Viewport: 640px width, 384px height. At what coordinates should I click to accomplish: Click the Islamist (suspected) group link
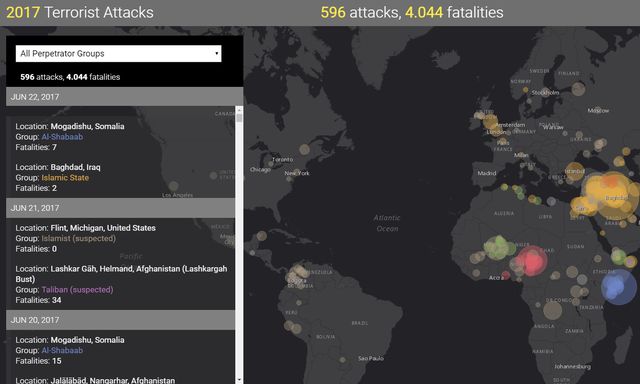78,238
